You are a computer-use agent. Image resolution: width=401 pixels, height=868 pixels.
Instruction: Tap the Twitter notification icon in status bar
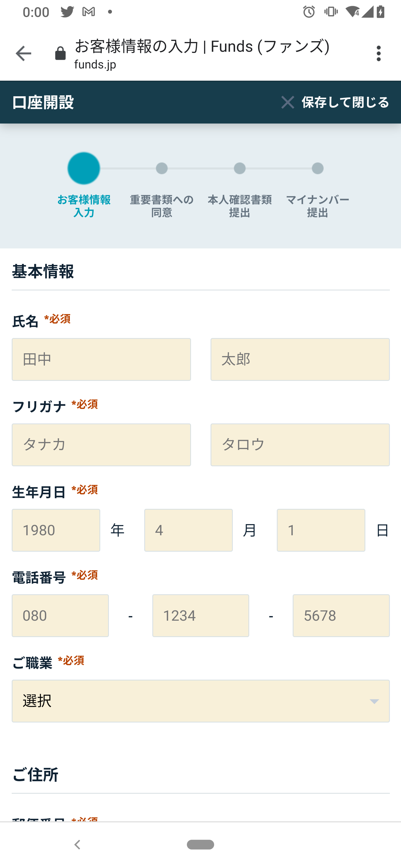[67, 12]
